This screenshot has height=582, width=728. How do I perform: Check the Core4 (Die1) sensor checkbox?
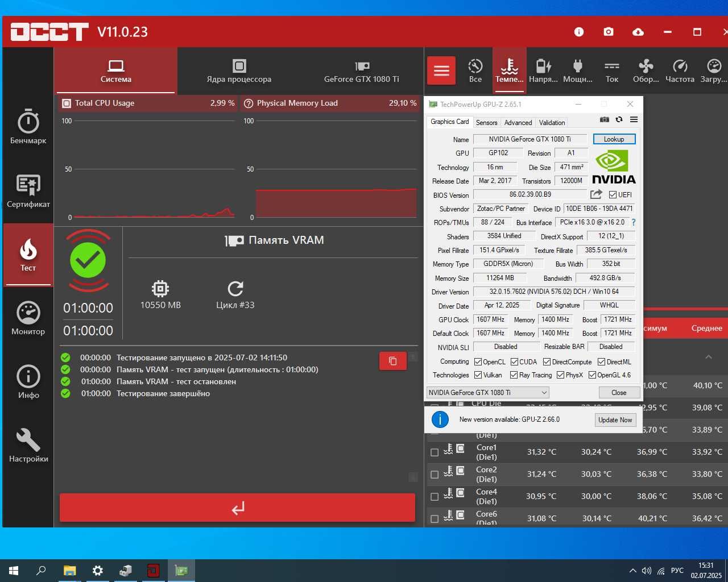[x=435, y=497]
